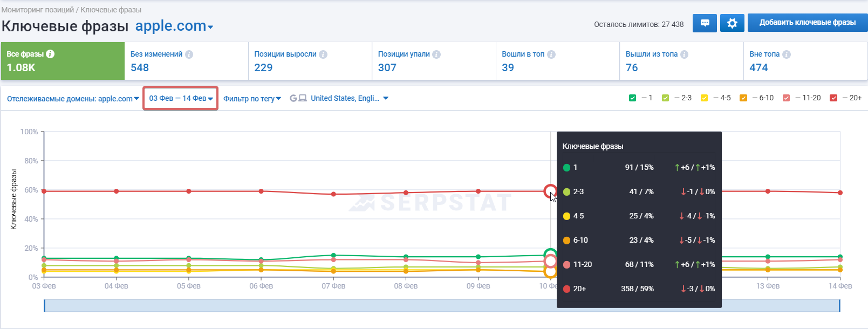This screenshot has width=868, height=329.
Task: Click left handle of chart range slider
Action: [x=44, y=305]
